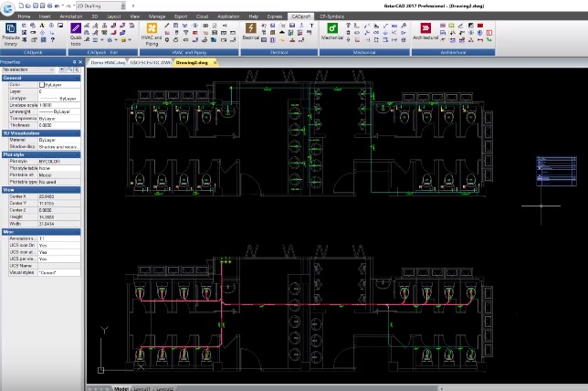Click the blue question mark help icon
Screen dimensions: 588x391
(53, 40)
